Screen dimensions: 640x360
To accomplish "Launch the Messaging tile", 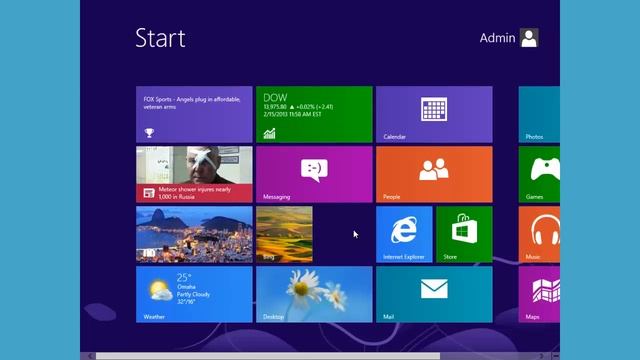I will point(314,174).
